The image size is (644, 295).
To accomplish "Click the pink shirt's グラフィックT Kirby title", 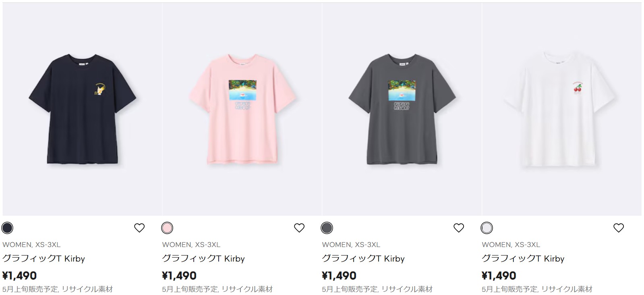I will (x=203, y=259).
